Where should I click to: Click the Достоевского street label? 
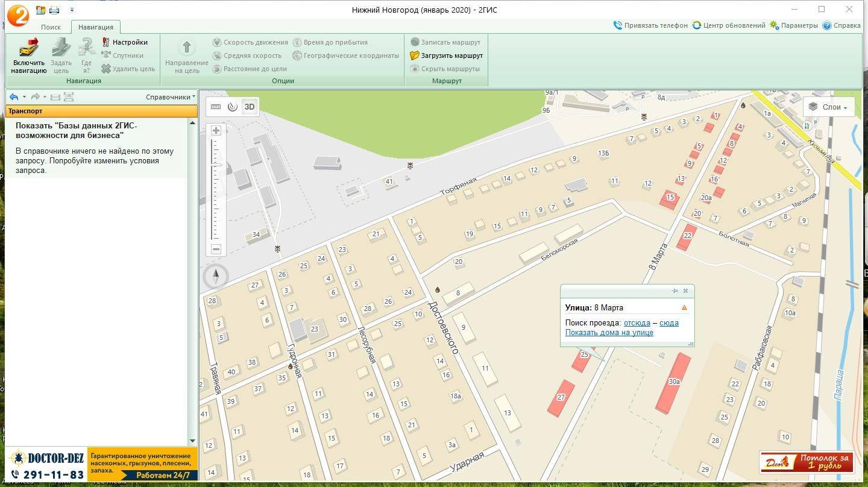coord(443,327)
